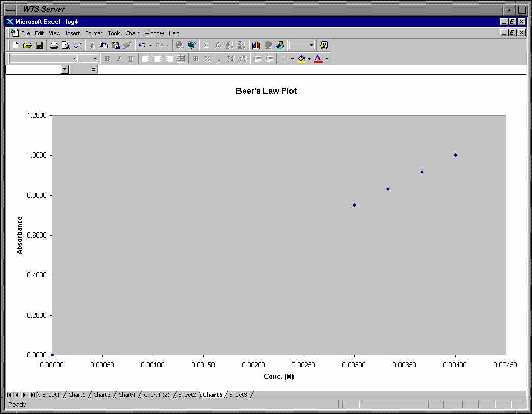Open the Zoom percentage dropdown
The width and height of the screenshot is (532, 414).
[x=311, y=45]
